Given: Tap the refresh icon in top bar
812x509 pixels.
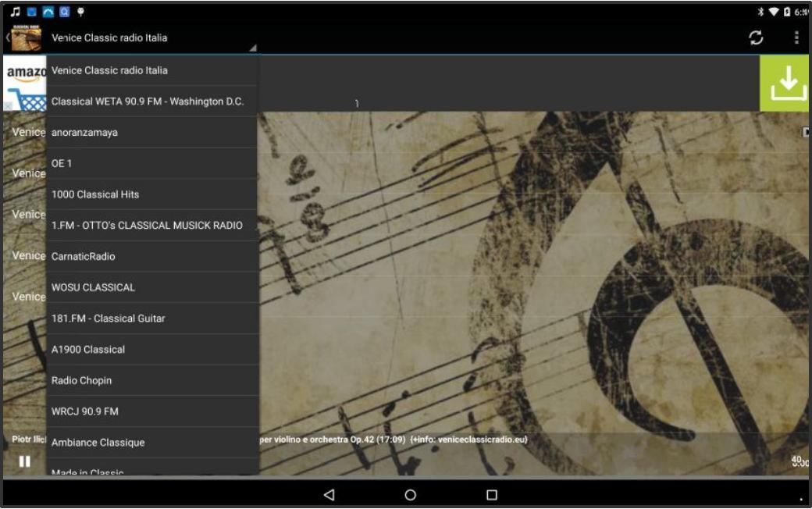Looking at the screenshot, I should point(756,37).
